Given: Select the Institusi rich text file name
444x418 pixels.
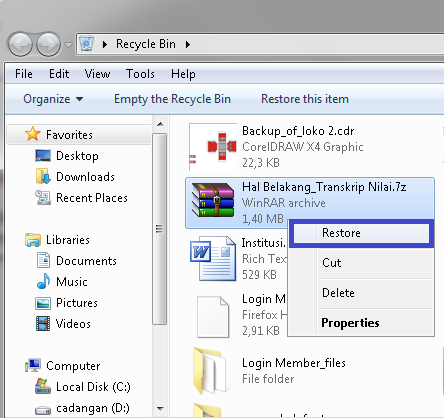Looking at the screenshot, I should click(x=263, y=243).
